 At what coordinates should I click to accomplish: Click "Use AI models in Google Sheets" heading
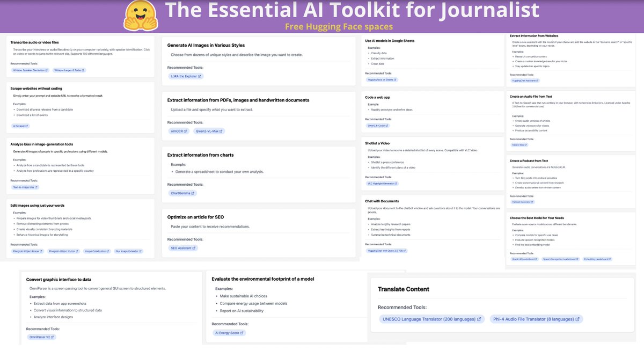(390, 41)
